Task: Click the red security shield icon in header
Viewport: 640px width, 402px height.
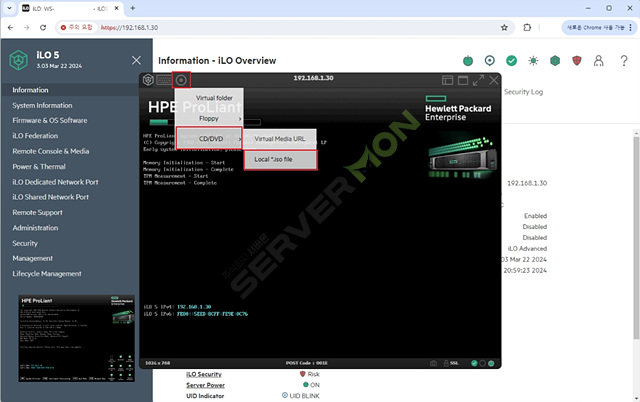Action: point(576,61)
